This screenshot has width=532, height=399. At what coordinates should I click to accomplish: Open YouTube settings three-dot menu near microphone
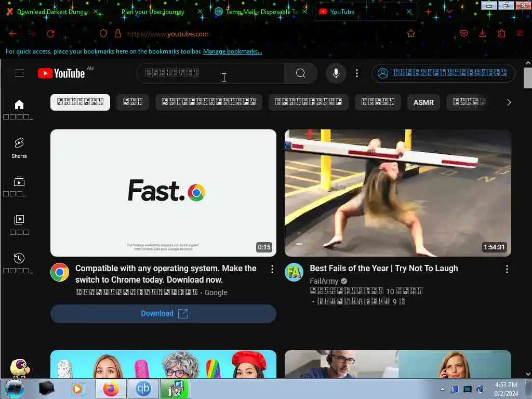point(356,73)
